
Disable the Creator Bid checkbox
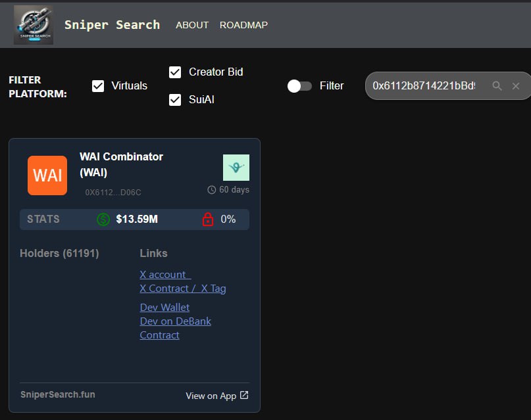(x=175, y=72)
